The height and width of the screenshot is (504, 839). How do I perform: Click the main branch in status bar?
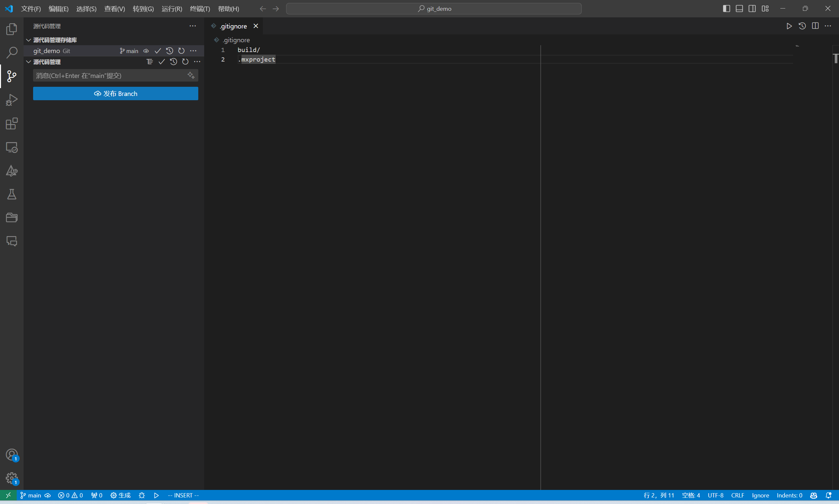click(31, 495)
